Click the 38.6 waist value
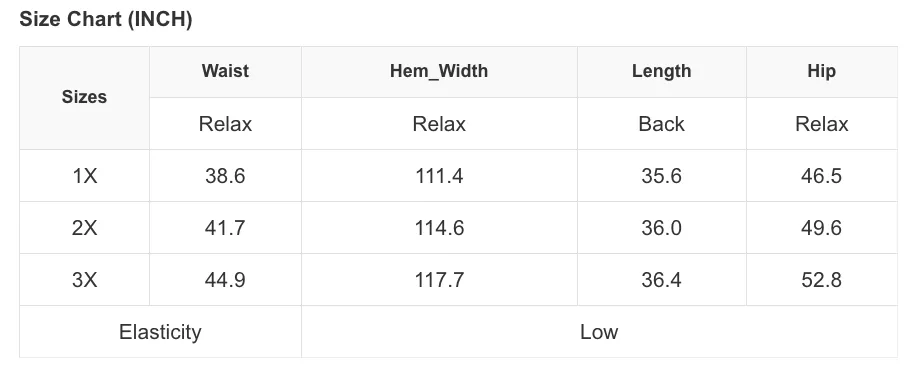This screenshot has width=924, height=378. pos(225,176)
